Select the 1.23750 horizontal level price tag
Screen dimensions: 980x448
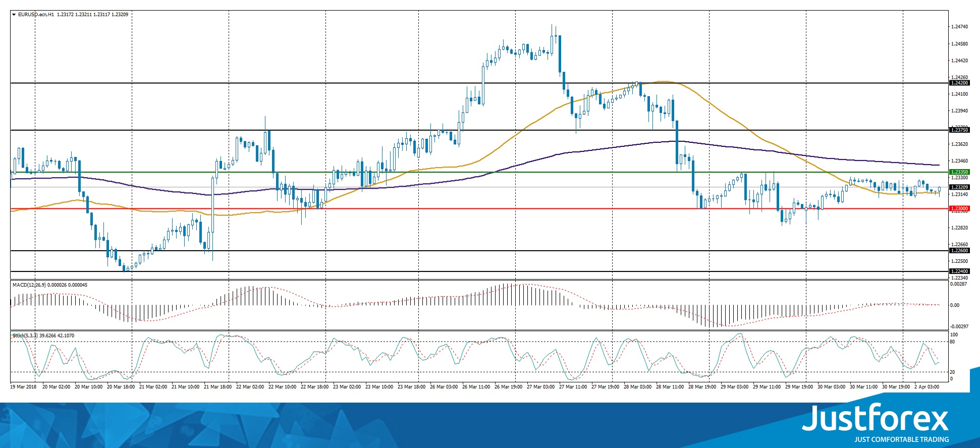(959, 130)
